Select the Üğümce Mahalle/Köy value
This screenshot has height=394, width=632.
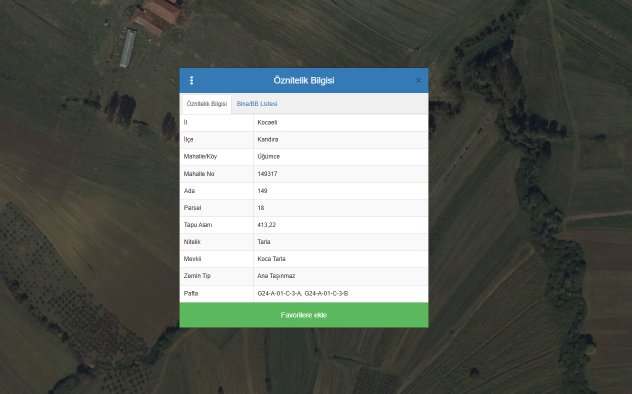(268, 156)
